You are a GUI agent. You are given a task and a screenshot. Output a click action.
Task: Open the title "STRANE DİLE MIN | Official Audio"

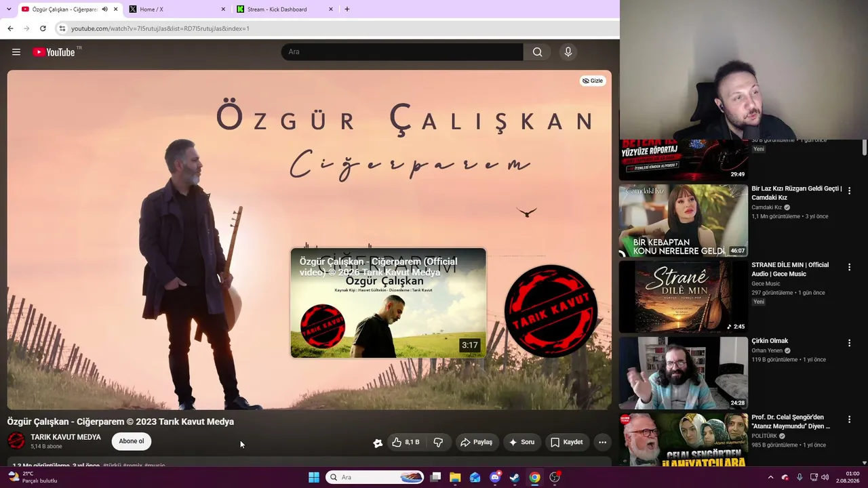tap(790, 269)
